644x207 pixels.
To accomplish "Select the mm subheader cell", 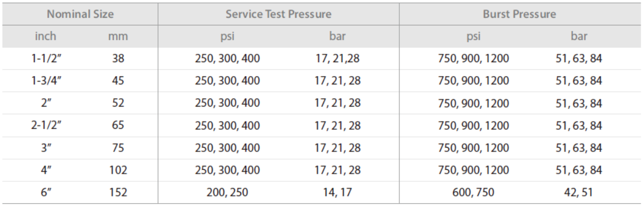I will pos(118,36).
